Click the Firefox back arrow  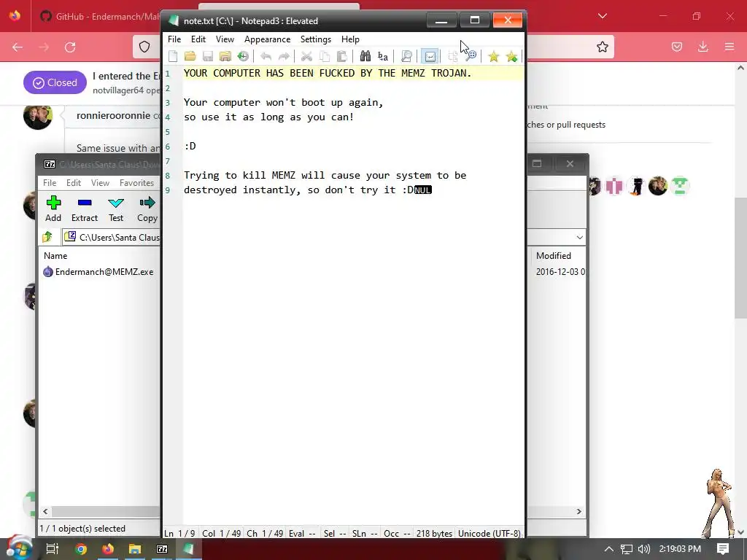click(x=18, y=47)
